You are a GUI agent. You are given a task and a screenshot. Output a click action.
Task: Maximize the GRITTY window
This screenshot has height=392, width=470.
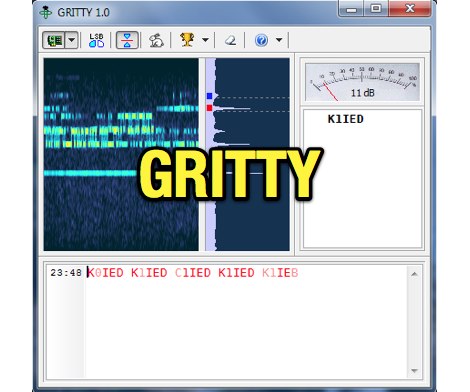pyautogui.click(x=376, y=8)
